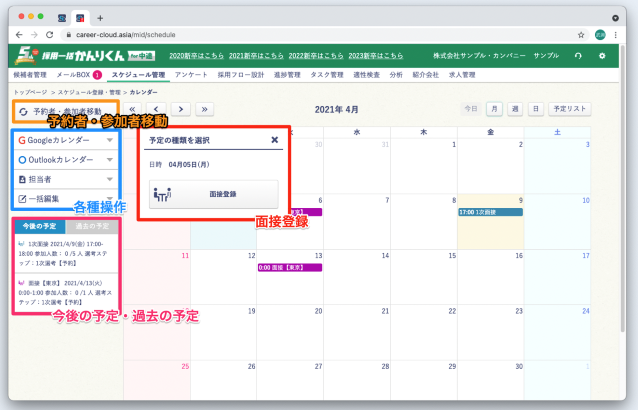Switch calendar to 日 view

(x=536, y=109)
